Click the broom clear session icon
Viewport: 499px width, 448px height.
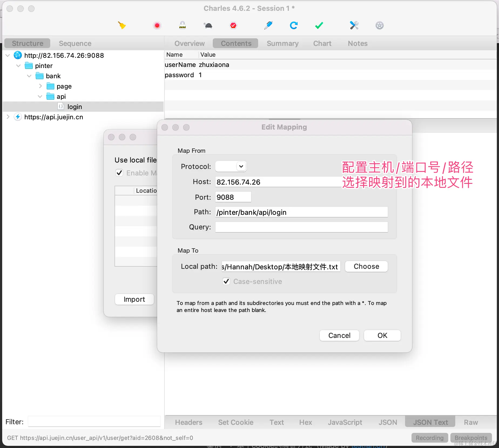click(122, 25)
